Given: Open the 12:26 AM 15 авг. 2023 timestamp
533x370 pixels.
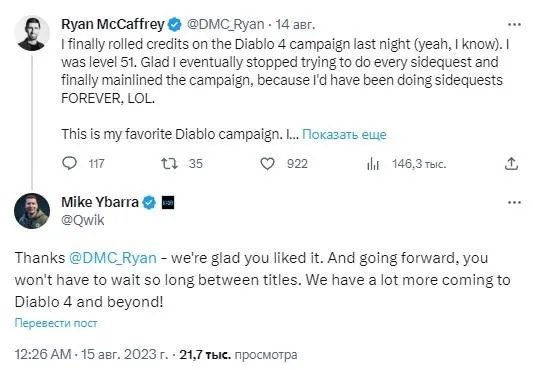Looking at the screenshot, I should (91, 354).
